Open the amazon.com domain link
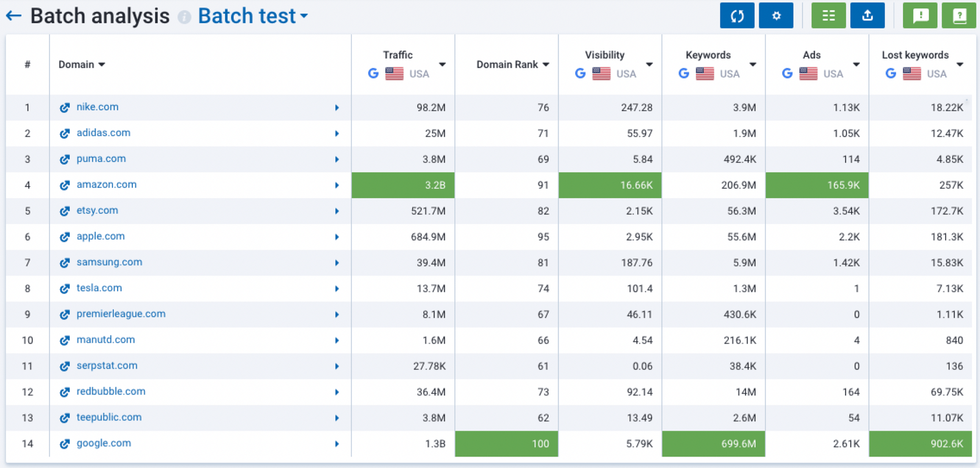Screen dimensions: 980x468 [106, 184]
